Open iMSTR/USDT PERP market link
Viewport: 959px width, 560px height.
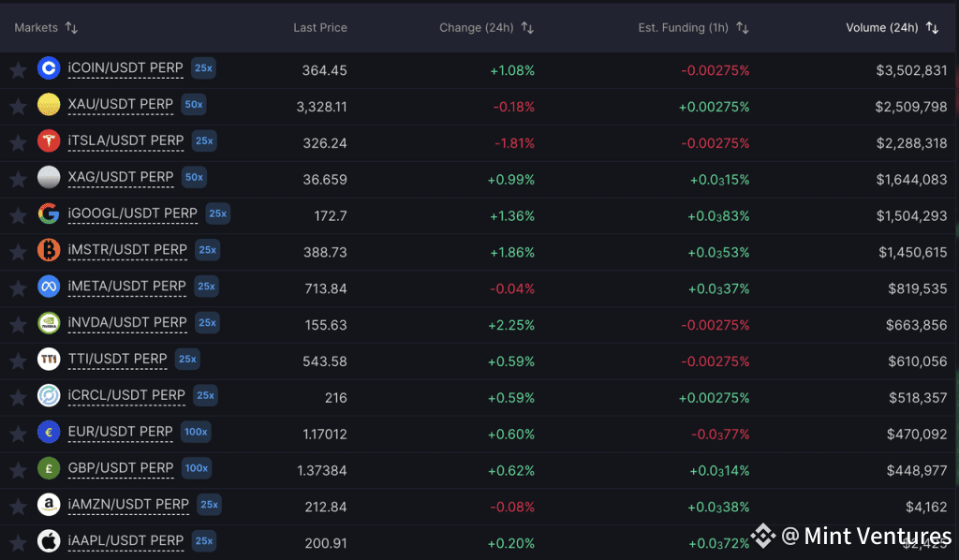127,250
